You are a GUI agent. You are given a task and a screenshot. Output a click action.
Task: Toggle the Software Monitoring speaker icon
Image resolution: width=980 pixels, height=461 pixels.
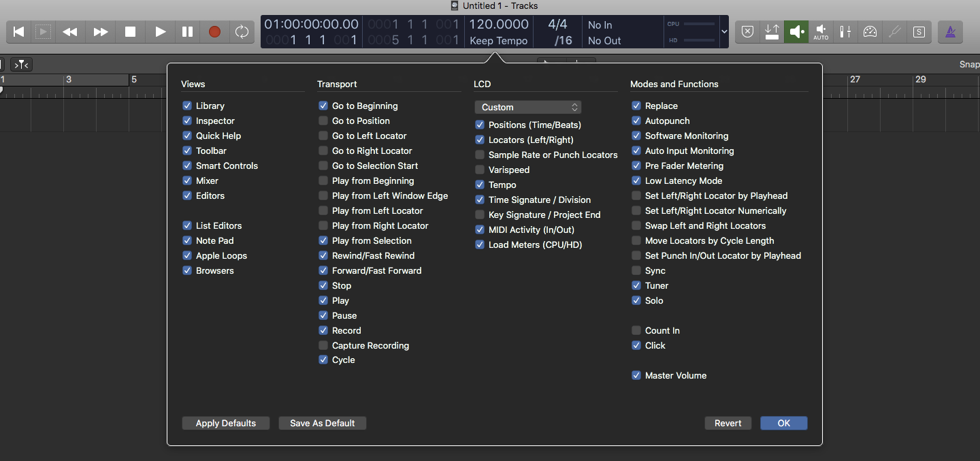click(796, 32)
